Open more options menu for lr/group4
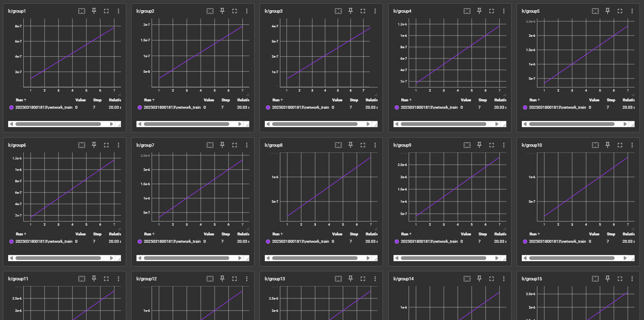The image size is (644, 320). point(503,11)
